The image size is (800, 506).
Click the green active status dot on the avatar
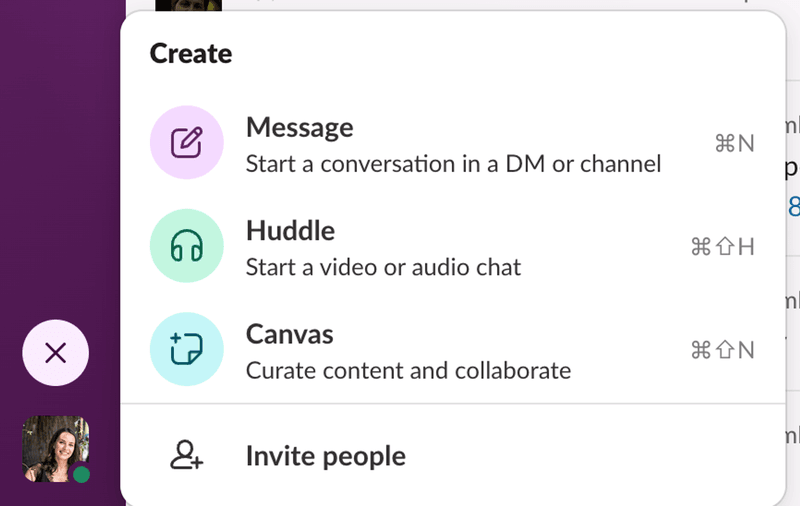(x=82, y=475)
